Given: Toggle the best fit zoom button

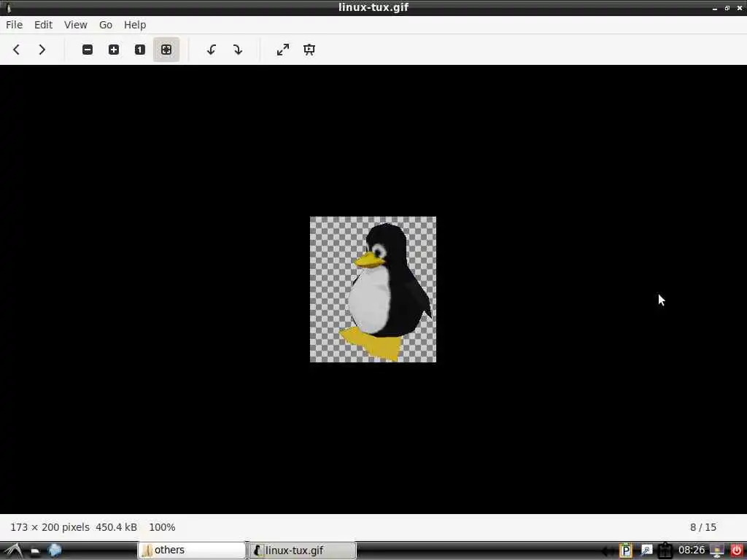Looking at the screenshot, I should pos(166,50).
